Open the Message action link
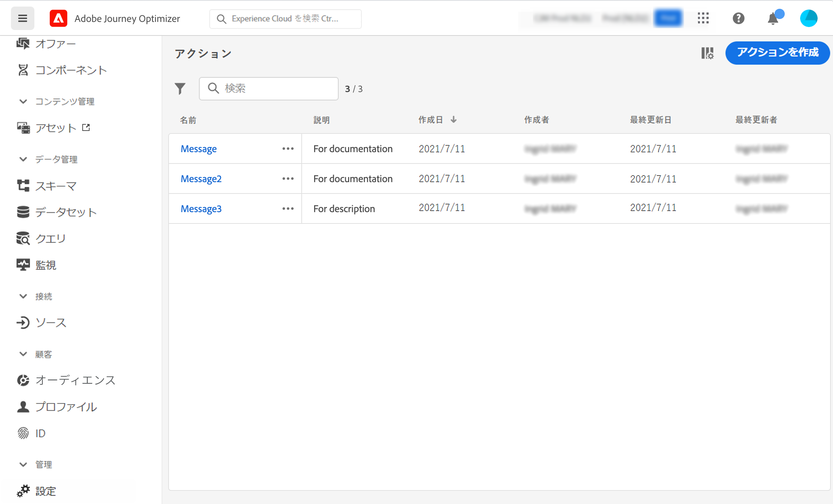833x504 pixels. click(x=199, y=149)
